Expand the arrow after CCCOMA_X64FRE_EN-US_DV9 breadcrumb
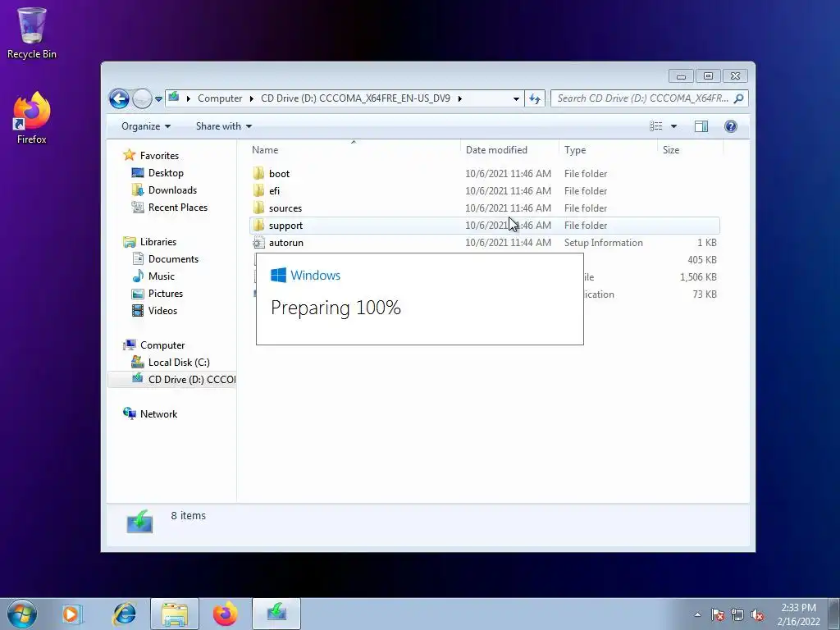The image size is (840, 630). 459,98
